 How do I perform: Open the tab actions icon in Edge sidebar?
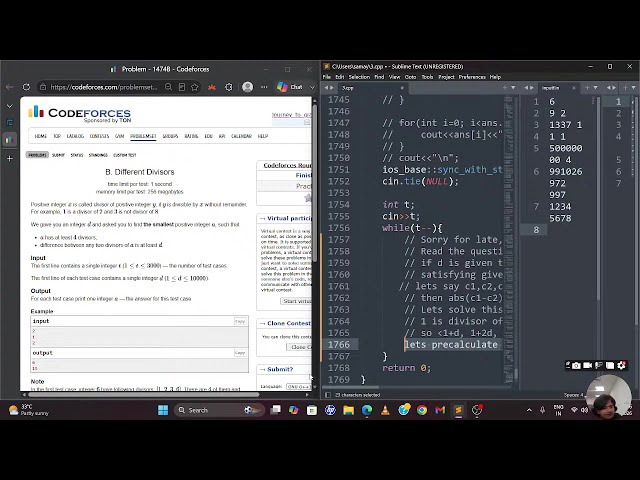(10, 122)
